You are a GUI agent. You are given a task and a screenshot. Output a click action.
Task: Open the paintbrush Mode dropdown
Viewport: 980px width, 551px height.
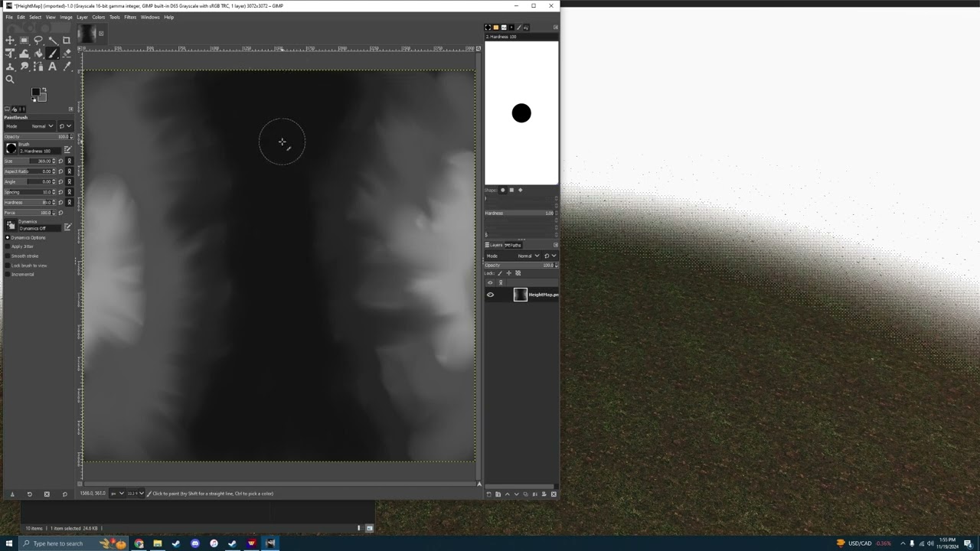[30, 126]
